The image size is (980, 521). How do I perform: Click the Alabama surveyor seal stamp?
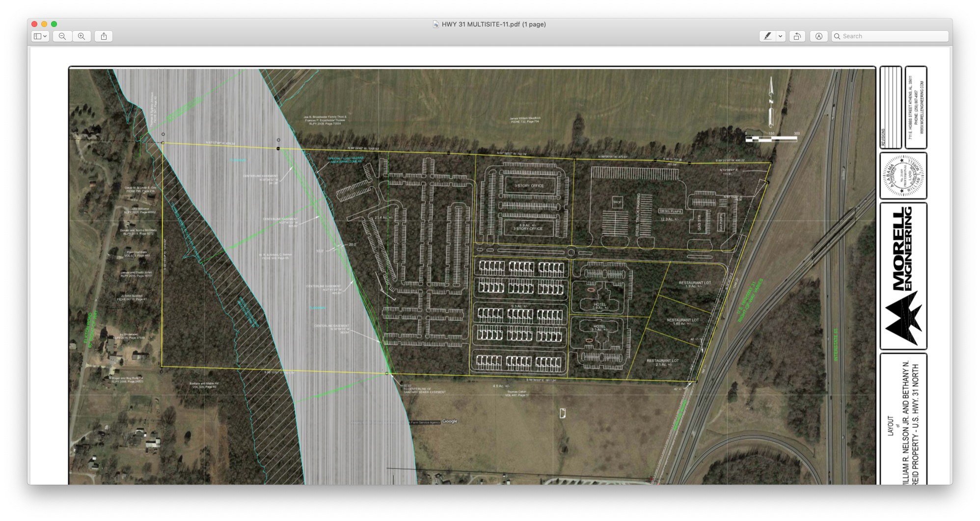pyautogui.click(x=903, y=176)
